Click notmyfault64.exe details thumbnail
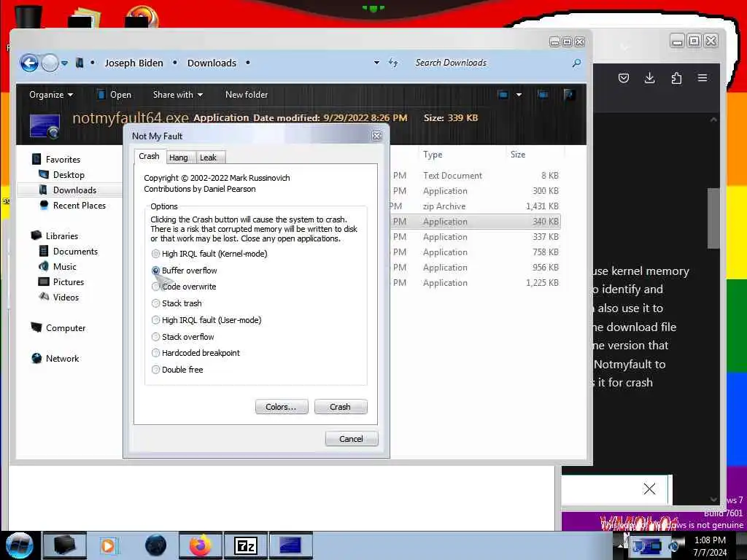 click(x=44, y=126)
